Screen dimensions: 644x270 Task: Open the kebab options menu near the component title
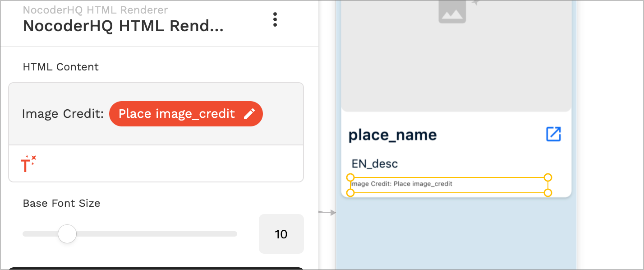tap(275, 20)
